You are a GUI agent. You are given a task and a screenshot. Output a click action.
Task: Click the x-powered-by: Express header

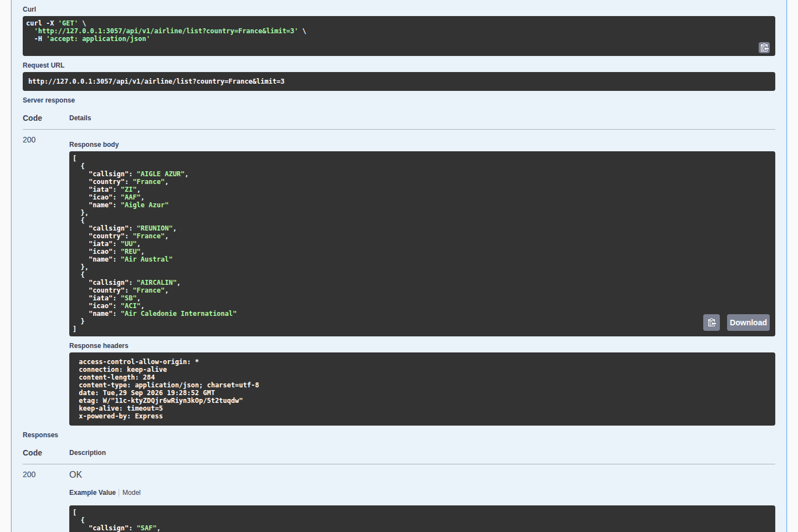click(121, 416)
